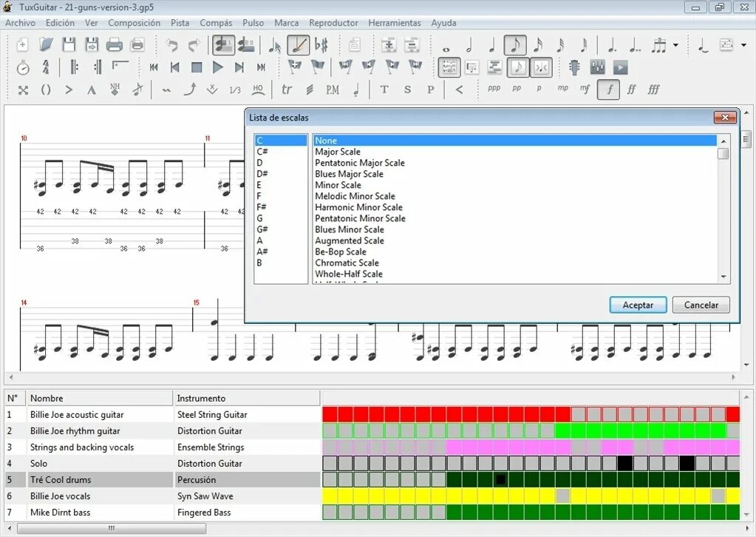Viewport: 756px width, 537px height.
Task: Go to next measure
Action: (x=239, y=67)
